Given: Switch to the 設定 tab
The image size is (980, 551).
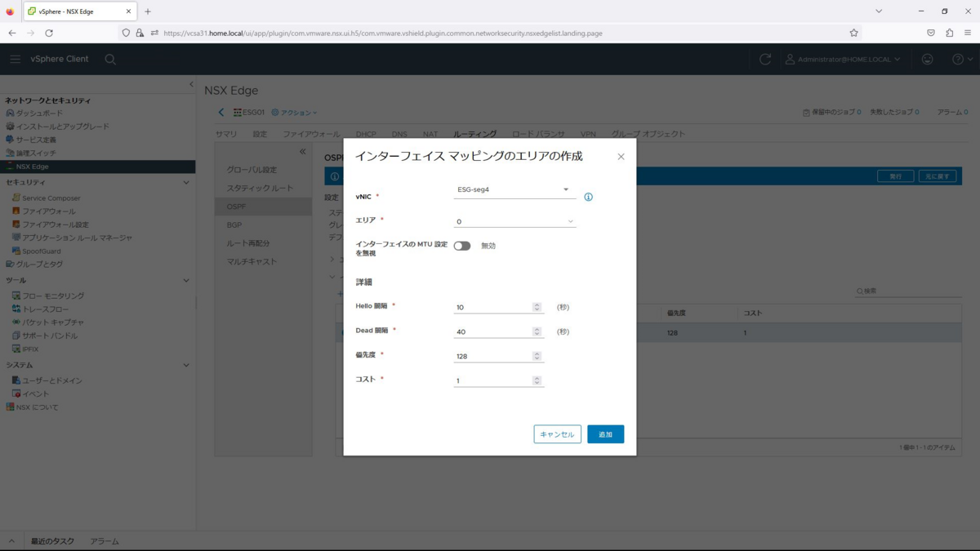Looking at the screenshot, I should tap(260, 134).
